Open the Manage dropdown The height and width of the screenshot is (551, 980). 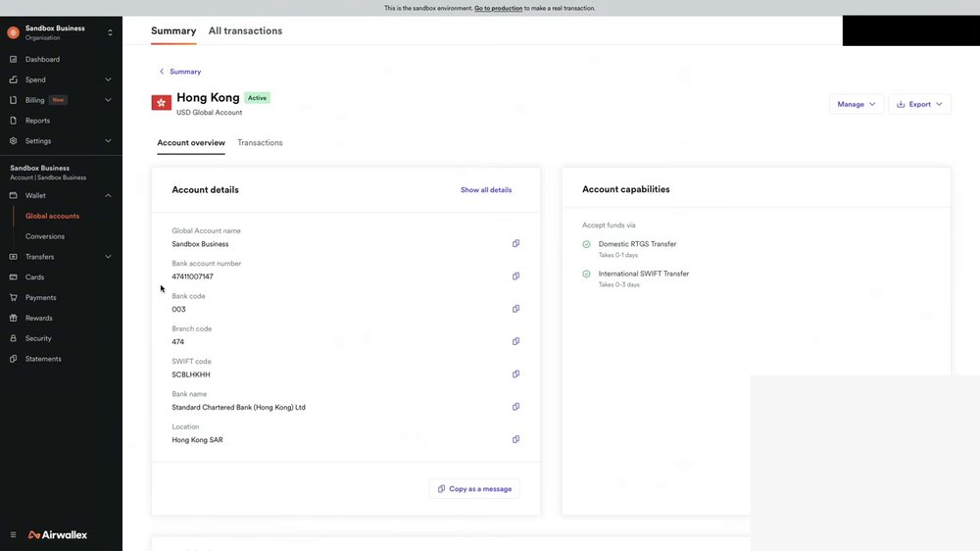click(857, 104)
